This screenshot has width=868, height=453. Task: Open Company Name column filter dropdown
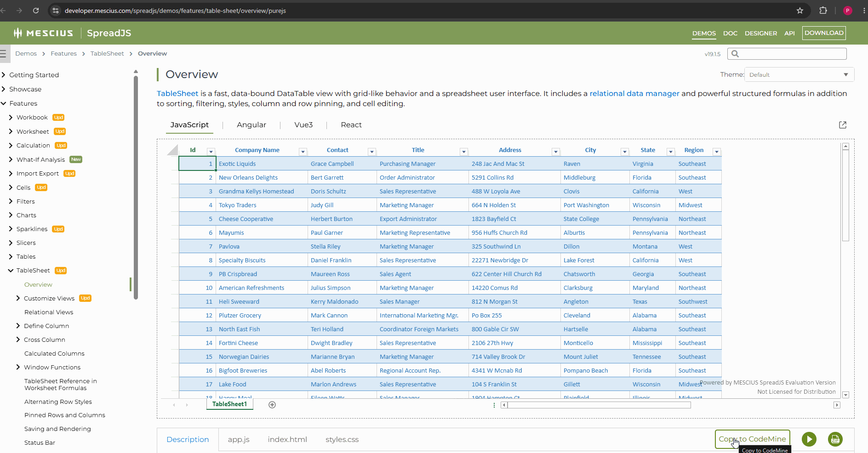pyautogui.click(x=303, y=152)
